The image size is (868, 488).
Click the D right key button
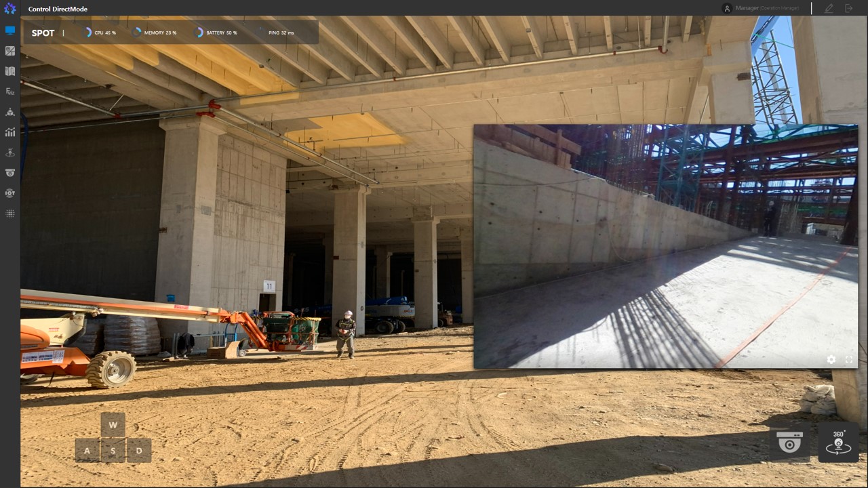139,451
